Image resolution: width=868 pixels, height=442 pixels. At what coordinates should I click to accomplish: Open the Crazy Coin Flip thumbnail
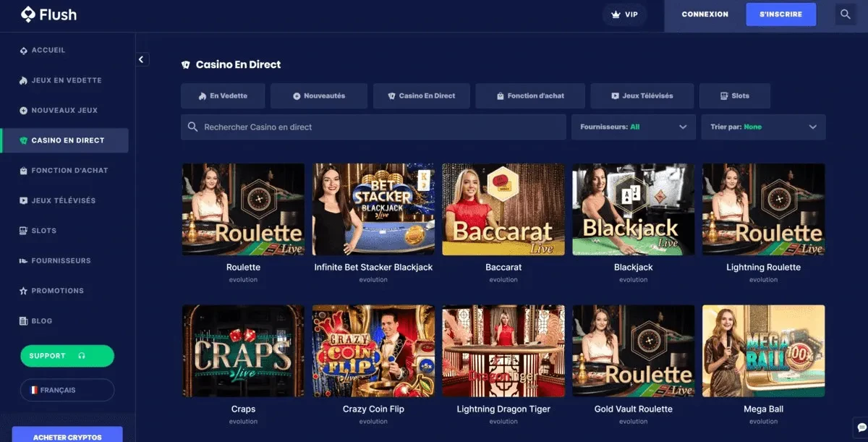[373, 351]
